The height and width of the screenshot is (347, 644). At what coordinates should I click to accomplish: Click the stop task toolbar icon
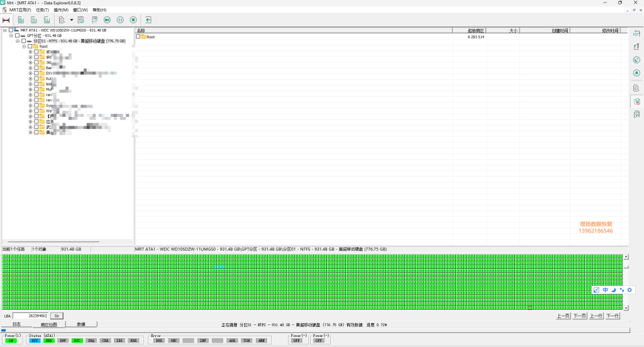click(133, 20)
